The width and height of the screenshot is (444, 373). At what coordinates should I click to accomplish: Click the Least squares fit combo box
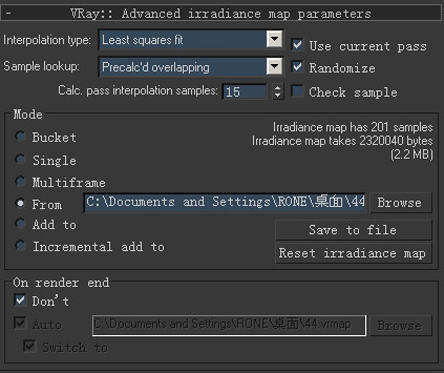pos(191,40)
